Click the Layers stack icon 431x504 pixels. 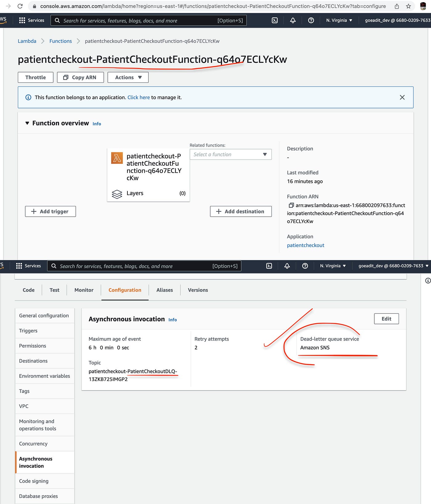[117, 194]
